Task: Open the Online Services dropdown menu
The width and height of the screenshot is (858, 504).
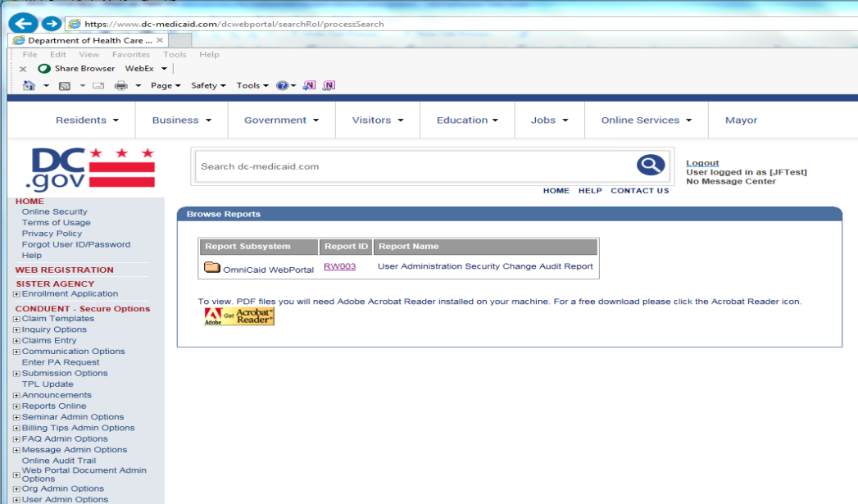Action: coord(646,120)
